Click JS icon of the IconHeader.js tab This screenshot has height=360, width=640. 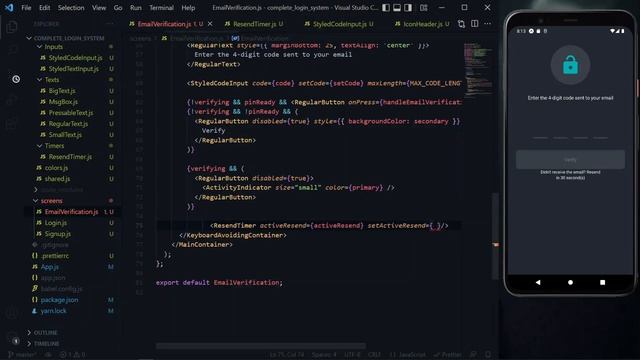[x=398, y=24]
